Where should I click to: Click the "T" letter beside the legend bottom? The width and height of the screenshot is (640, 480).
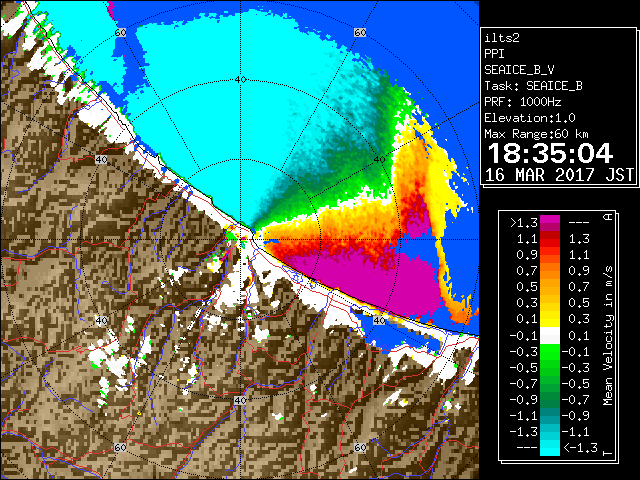click(x=608, y=452)
